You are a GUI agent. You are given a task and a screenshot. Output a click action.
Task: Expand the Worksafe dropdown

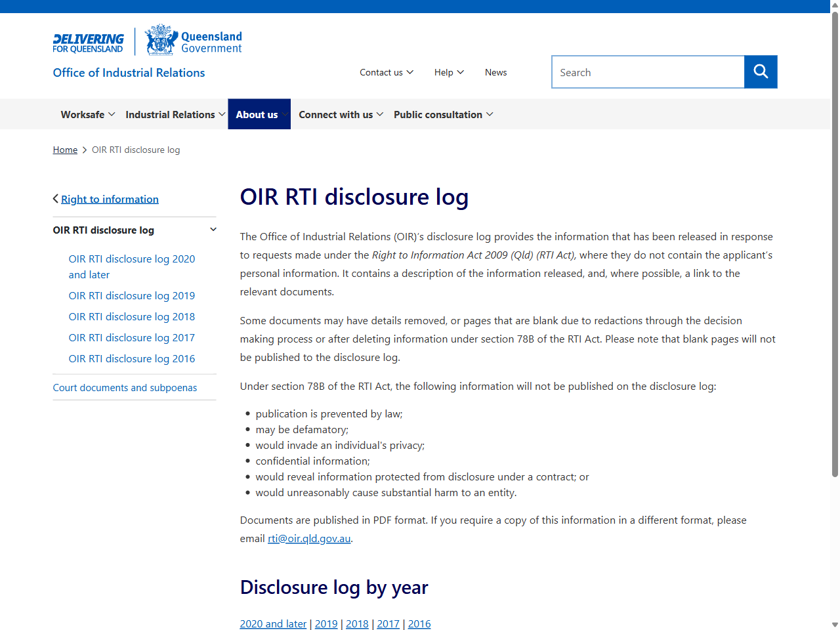[87, 114]
